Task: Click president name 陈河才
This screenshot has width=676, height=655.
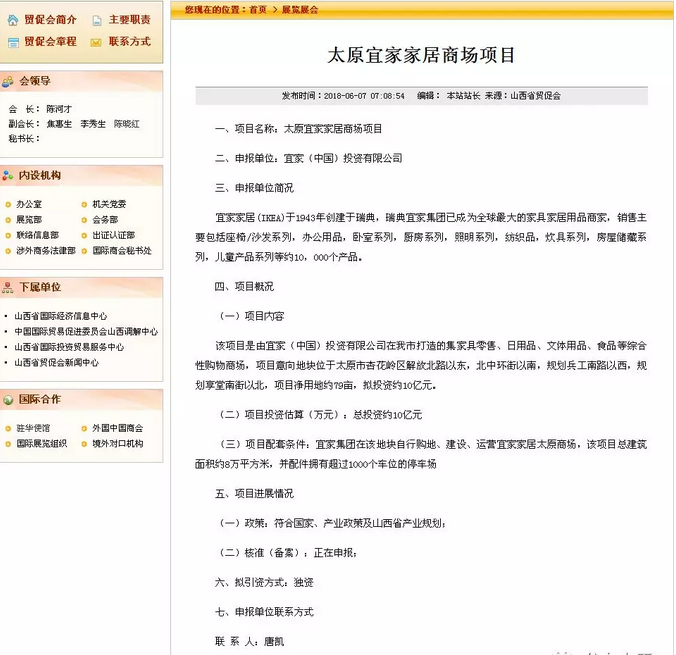Action: point(59,109)
